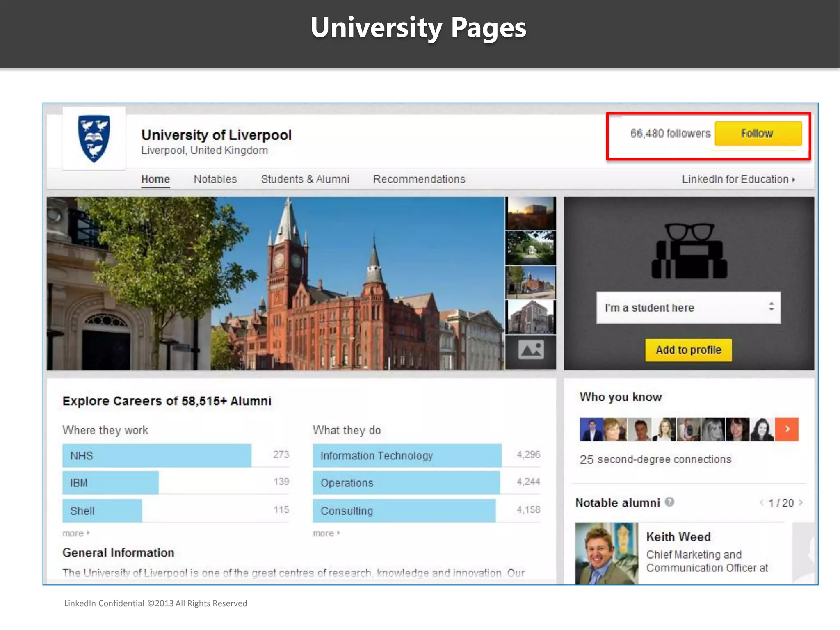Click the 1 / 20 alumni page indicator
This screenshot has width=840, height=630.
pyautogui.click(x=781, y=503)
